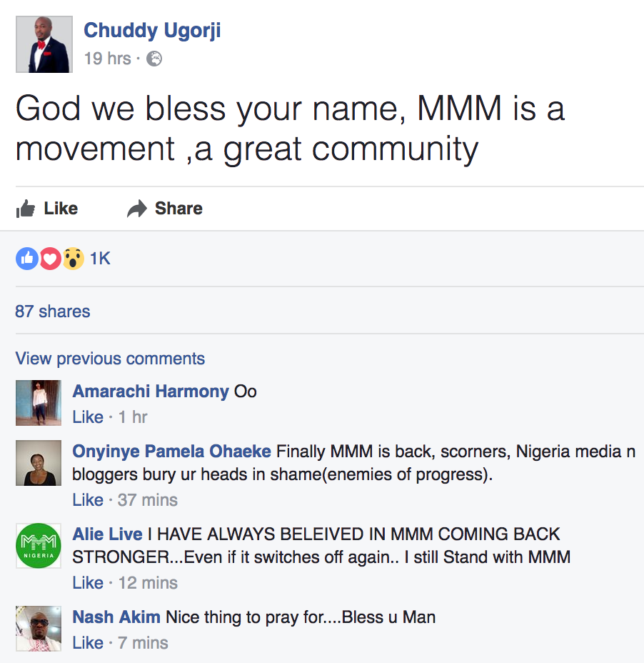This screenshot has width=644, height=663.
Task: Expand View previous comments
Action: pyautogui.click(x=110, y=359)
